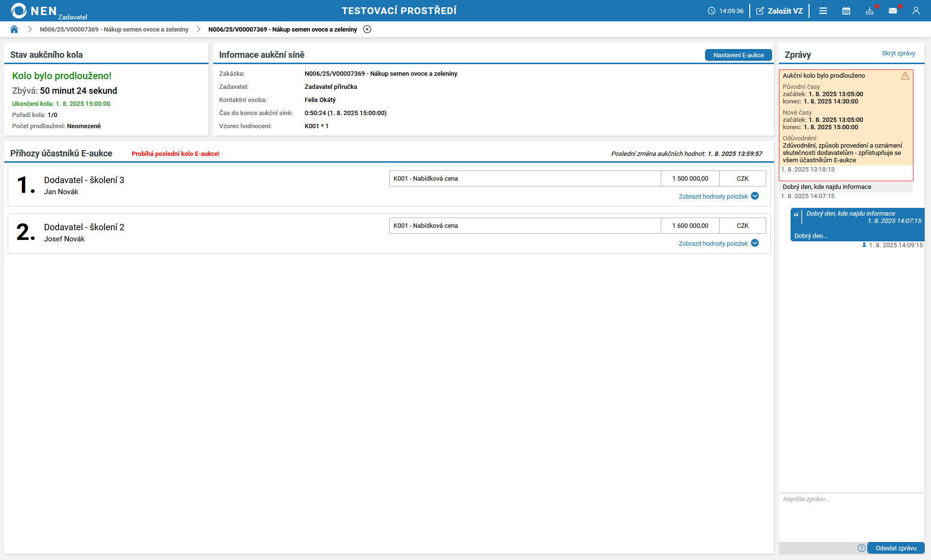Click the help question mark icon
931x560 pixels.
[861, 548]
